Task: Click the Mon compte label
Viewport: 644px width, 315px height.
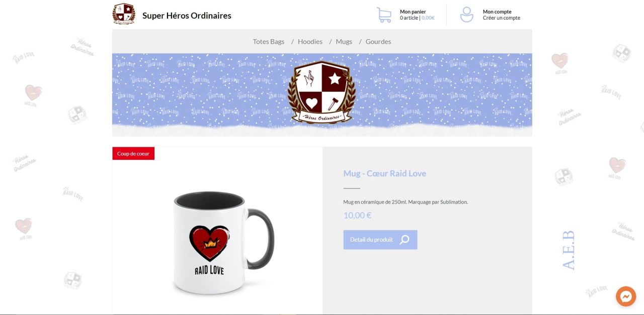Action: (x=497, y=12)
